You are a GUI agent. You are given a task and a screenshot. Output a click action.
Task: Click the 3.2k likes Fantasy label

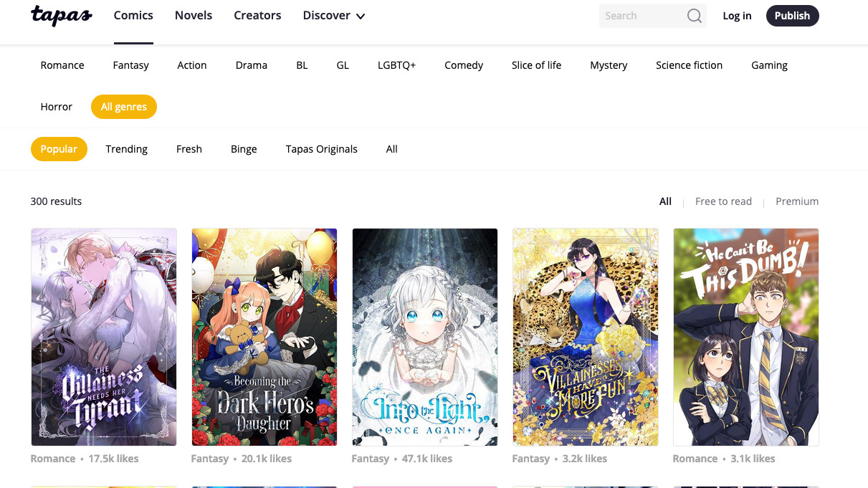coord(560,459)
